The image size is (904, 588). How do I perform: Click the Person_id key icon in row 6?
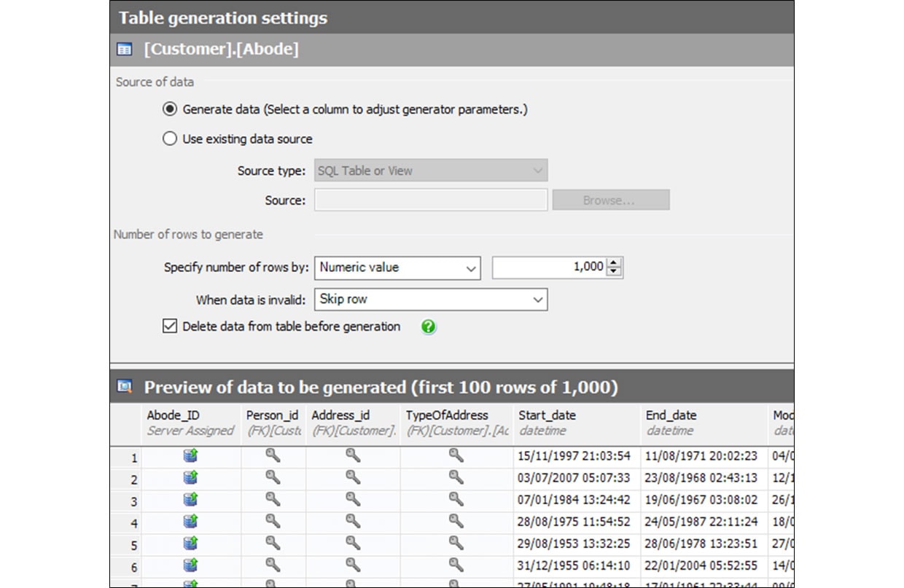click(x=273, y=565)
